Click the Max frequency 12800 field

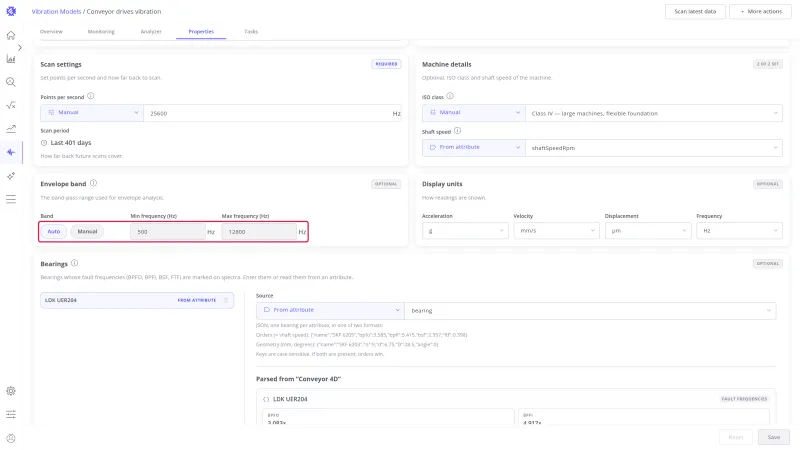pyautogui.click(x=259, y=232)
